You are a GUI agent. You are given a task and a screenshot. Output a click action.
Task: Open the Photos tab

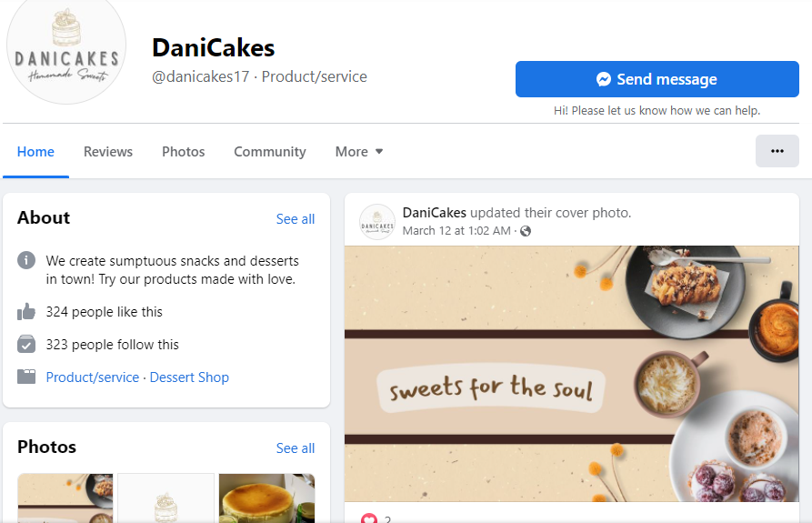coord(184,152)
